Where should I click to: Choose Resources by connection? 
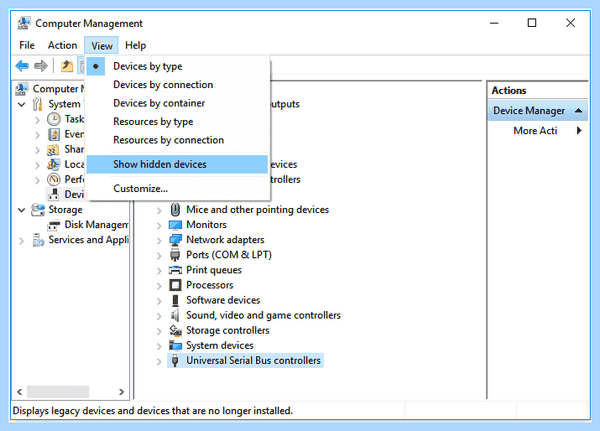click(x=178, y=140)
